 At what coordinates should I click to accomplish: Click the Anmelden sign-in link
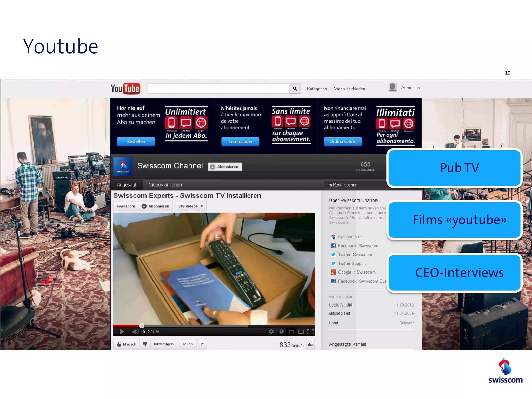coord(411,88)
